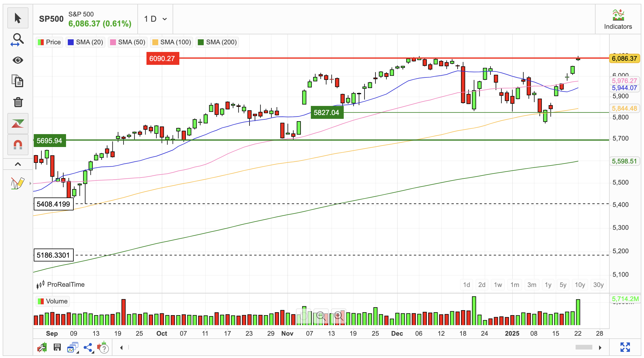Select the arrow cursor tool
The height and width of the screenshot is (358, 644).
(x=18, y=18)
